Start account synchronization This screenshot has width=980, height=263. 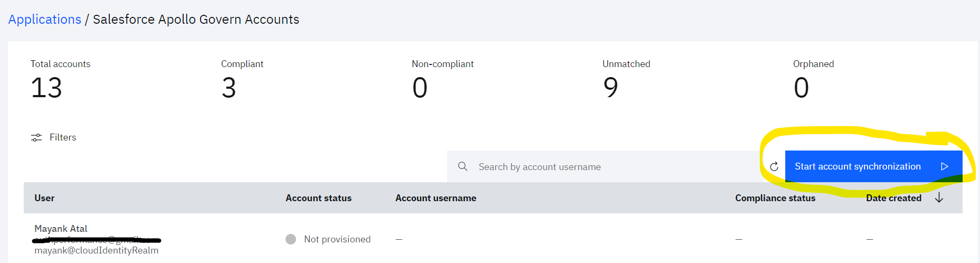874,166
